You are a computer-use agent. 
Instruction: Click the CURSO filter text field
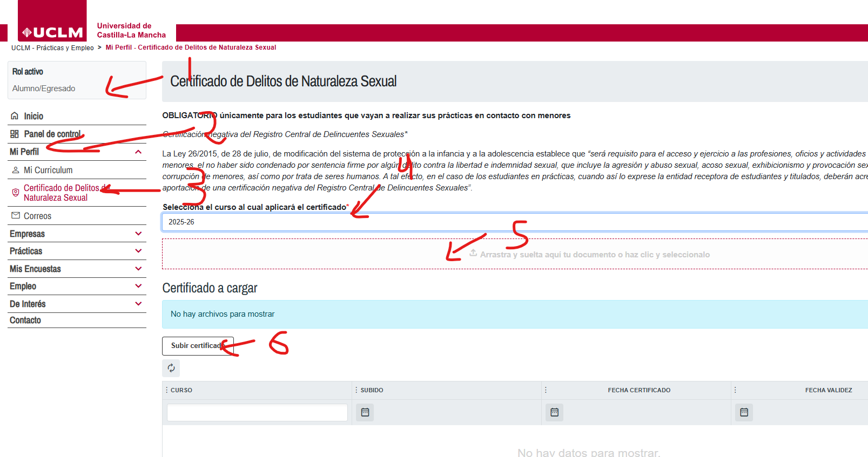click(x=257, y=412)
